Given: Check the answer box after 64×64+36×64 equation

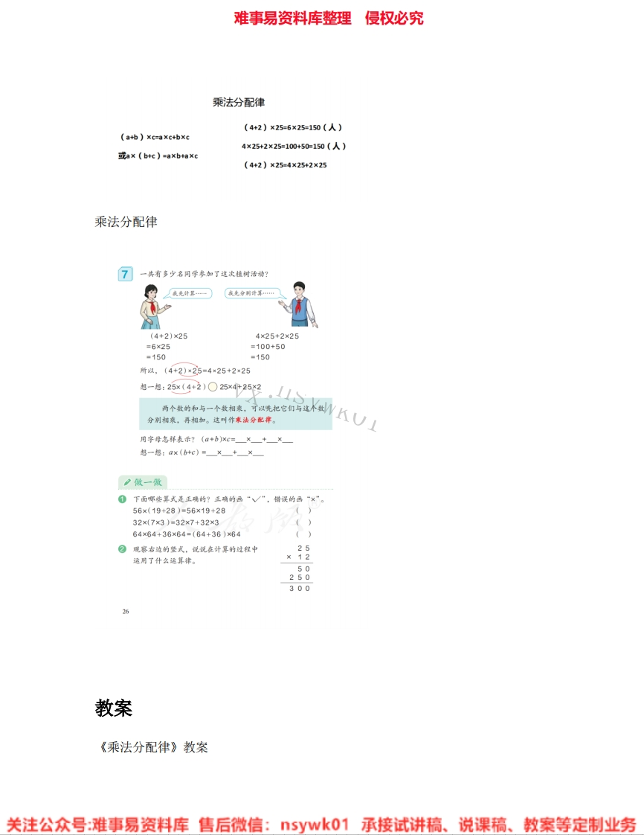Looking at the screenshot, I should pos(304,533).
